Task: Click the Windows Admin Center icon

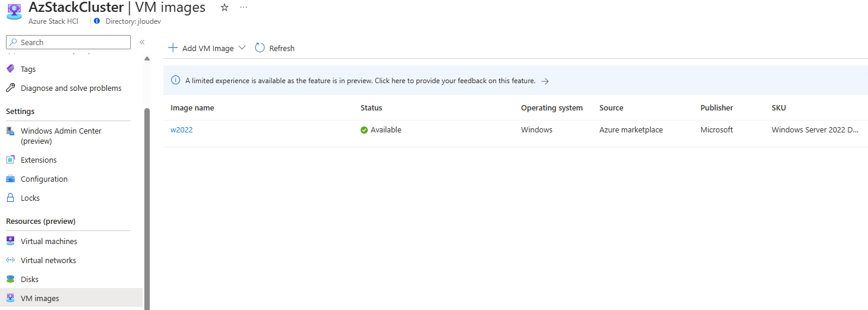Action: pyautogui.click(x=11, y=131)
